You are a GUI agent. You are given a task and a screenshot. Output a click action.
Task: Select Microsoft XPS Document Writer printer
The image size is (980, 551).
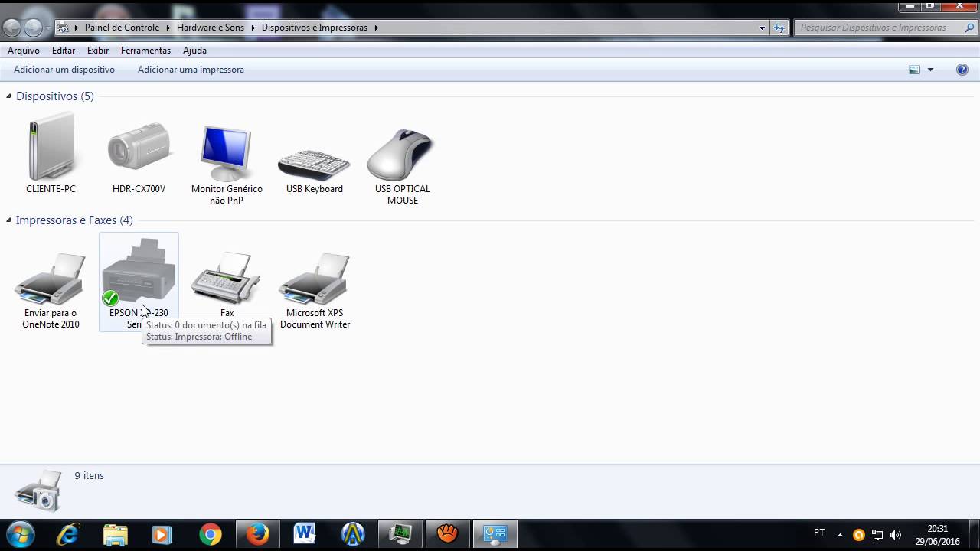pyautogui.click(x=314, y=279)
